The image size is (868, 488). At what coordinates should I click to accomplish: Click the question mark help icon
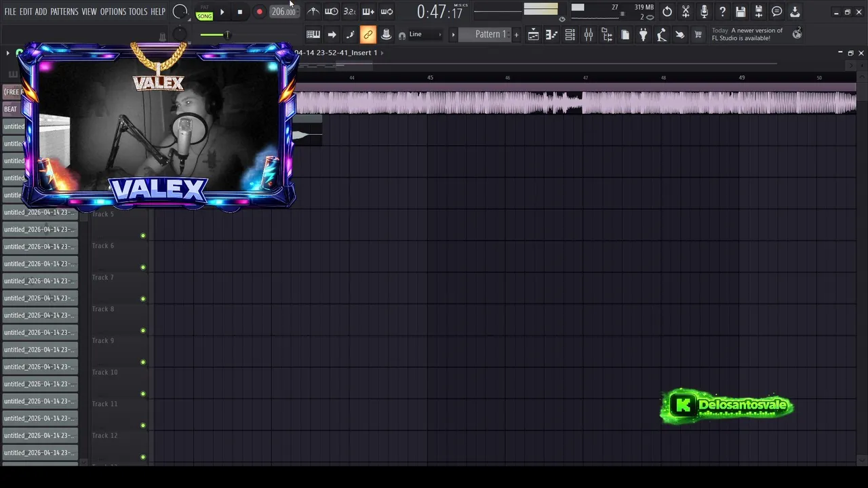click(x=722, y=12)
